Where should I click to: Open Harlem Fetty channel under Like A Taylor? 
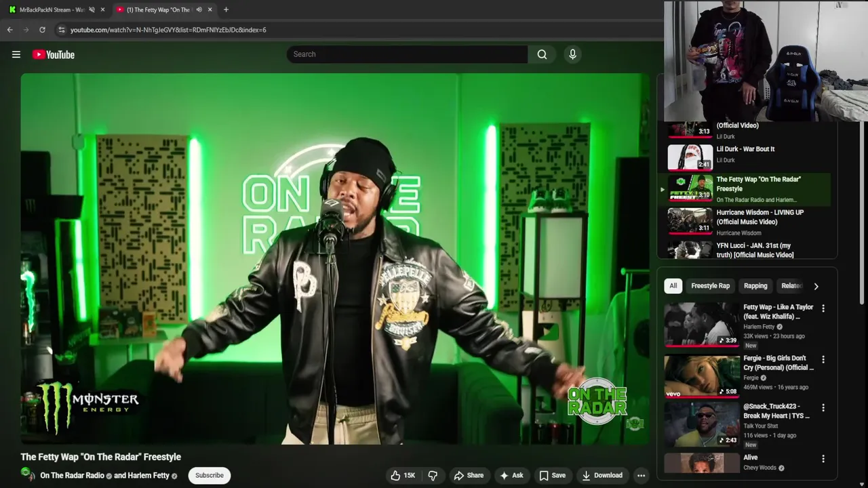(x=759, y=327)
